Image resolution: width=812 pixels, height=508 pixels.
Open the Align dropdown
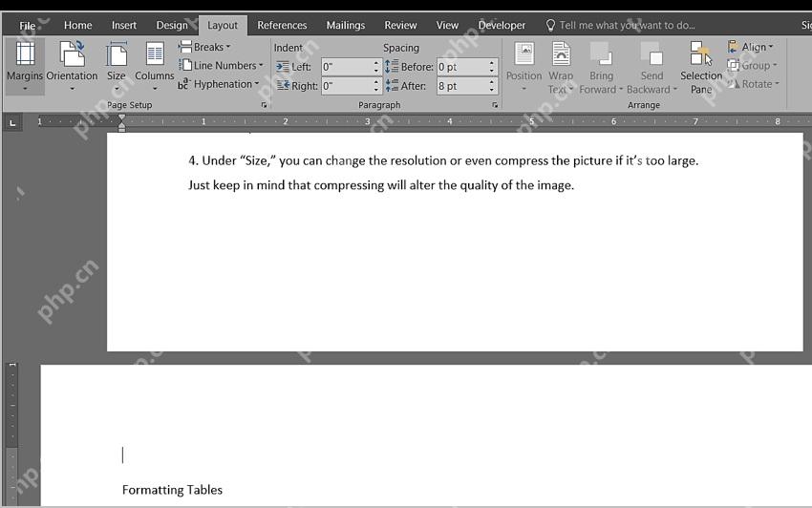[x=750, y=47]
